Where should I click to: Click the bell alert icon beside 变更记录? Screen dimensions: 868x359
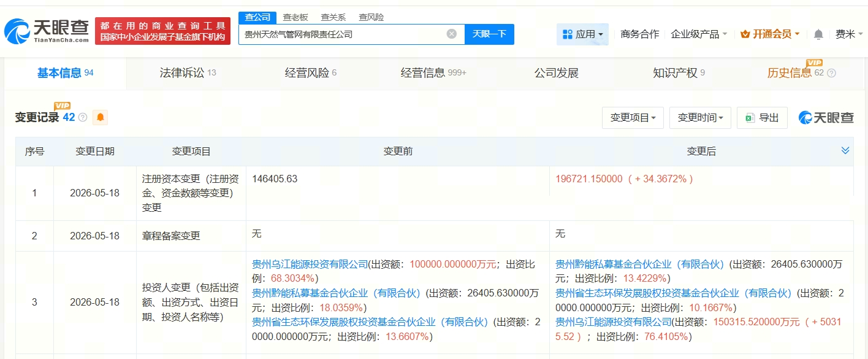coord(100,117)
